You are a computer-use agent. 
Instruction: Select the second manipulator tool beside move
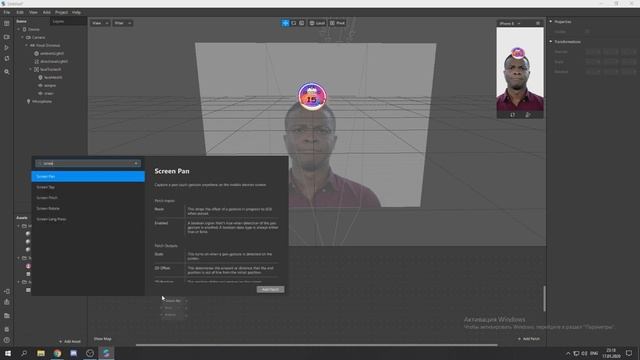point(293,23)
